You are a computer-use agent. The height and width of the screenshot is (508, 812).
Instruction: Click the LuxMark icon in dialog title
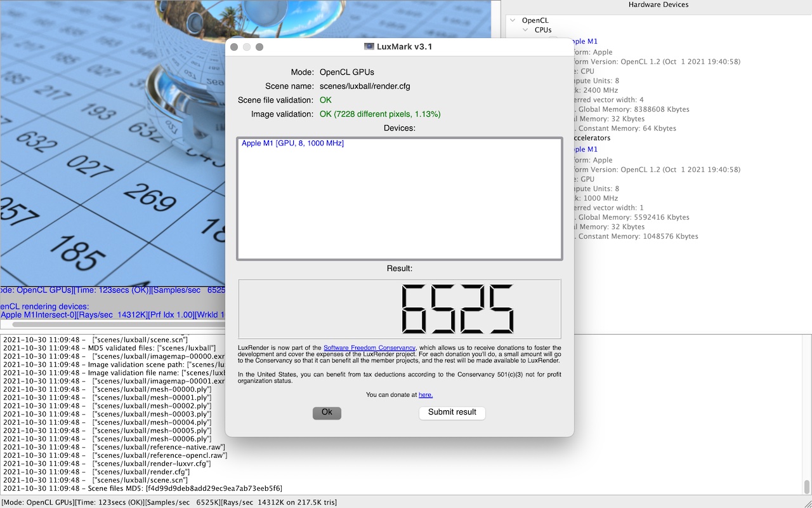(x=369, y=46)
